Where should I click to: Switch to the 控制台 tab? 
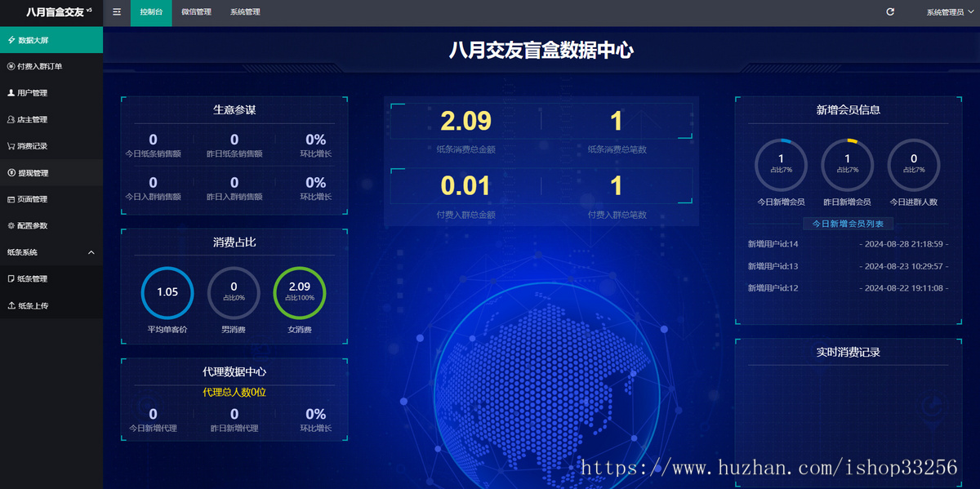[x=151, y=12]
